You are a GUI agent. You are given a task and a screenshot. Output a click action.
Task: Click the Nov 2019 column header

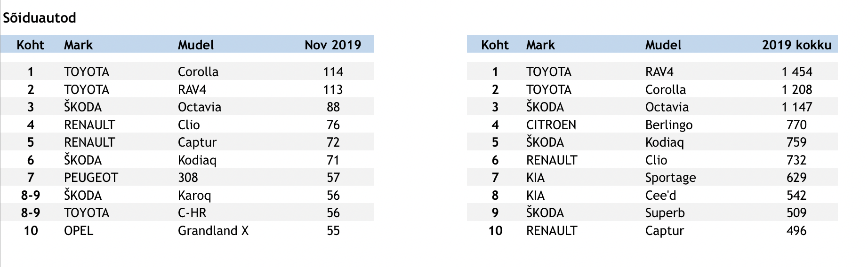tap(333, 45)
